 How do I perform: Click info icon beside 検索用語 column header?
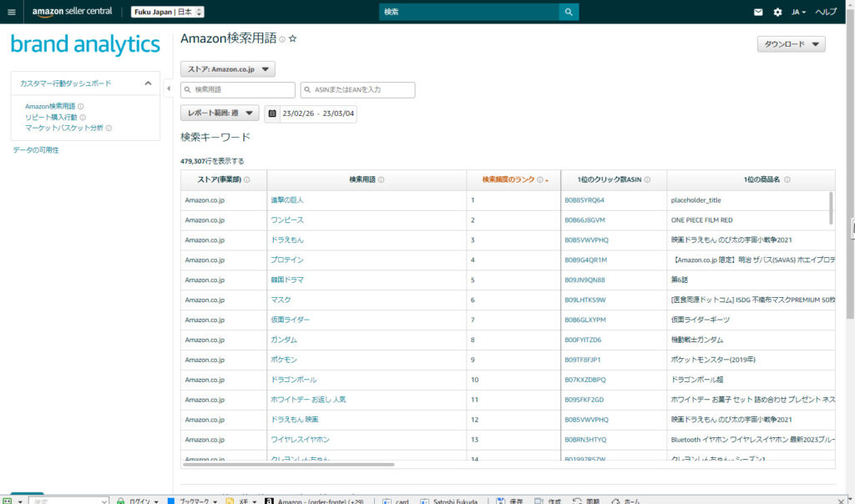coord(381,179)
